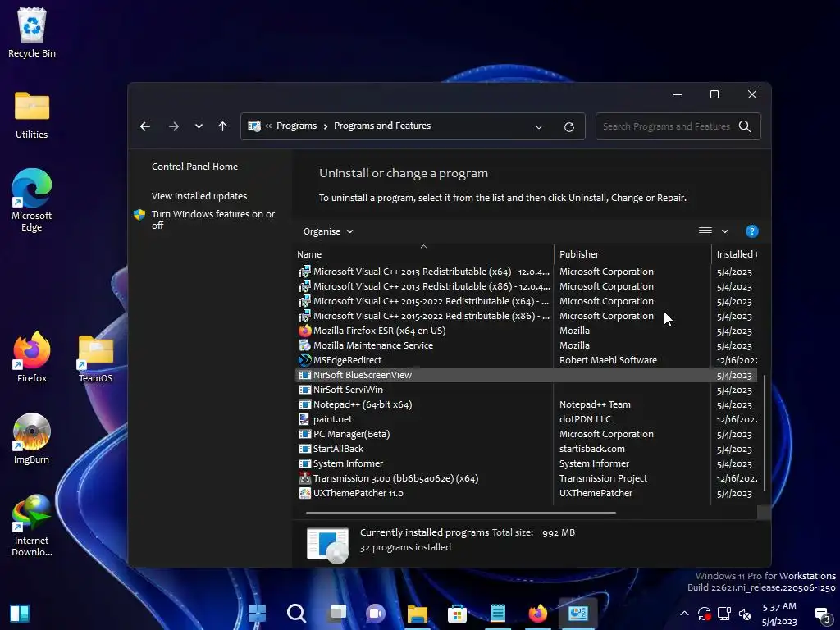Open the view options dropdown arrow
Screen dimensions: 840x630
724,231
